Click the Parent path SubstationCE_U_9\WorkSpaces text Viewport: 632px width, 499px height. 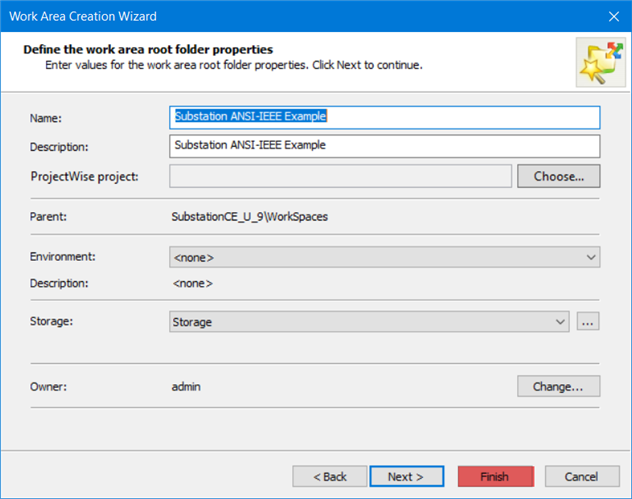tap(249, 217)
